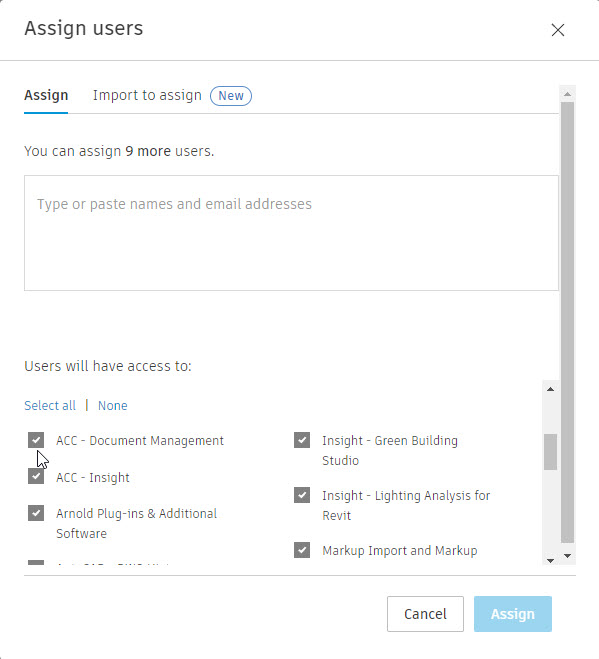Click the New badge beside Import to assign

tap(231, 96)
